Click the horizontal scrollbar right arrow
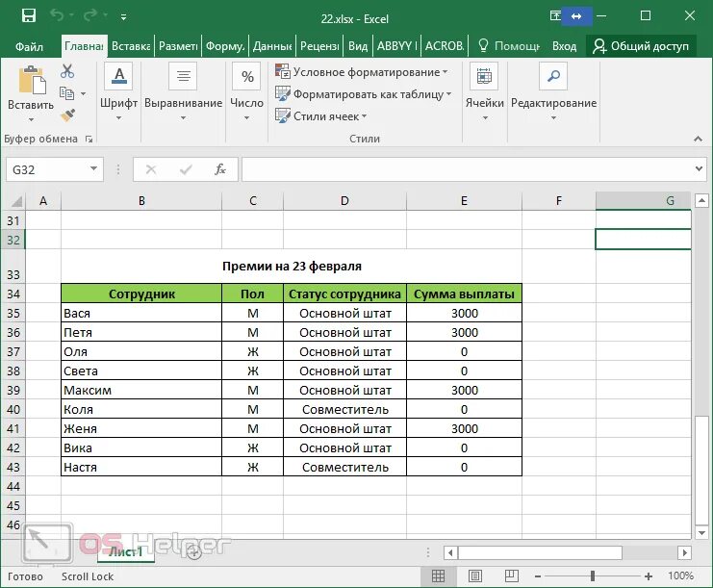 [684, 553]
